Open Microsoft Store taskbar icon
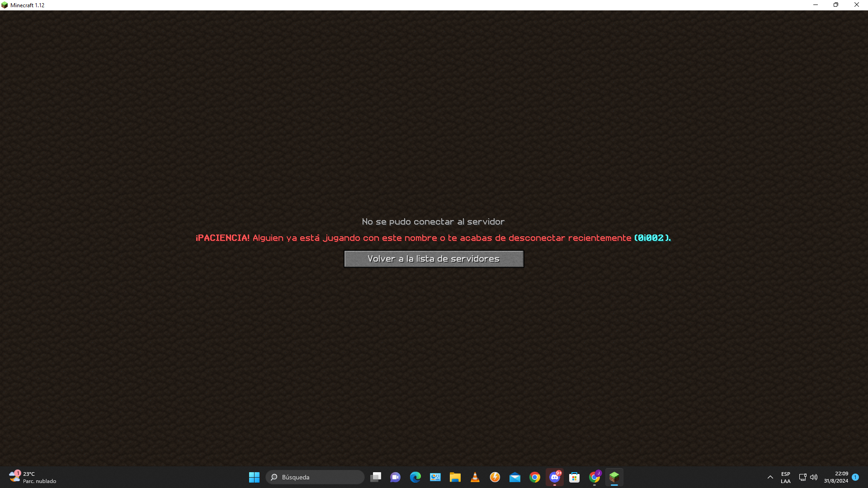This screenshot has width=868, height=488. pyautogui.click(x=574, y=477)
